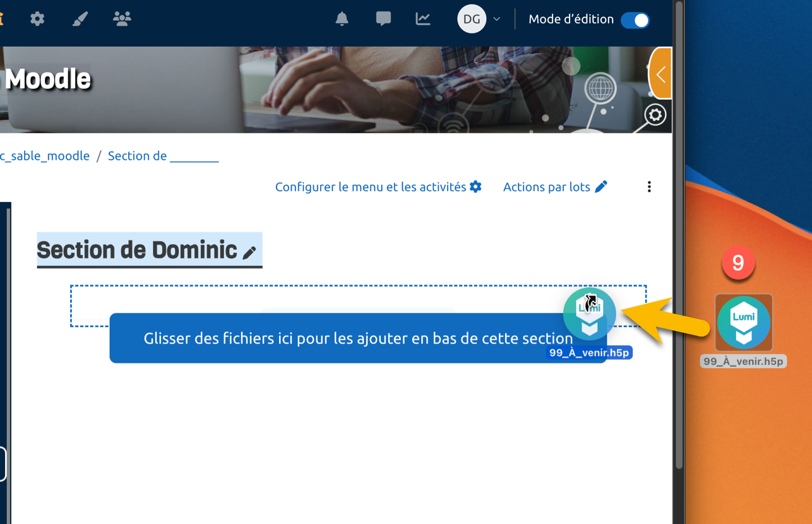Toggle the Mode d'édition switch
The height and width of the screenshot is (524, 812).
click(635, 20)
